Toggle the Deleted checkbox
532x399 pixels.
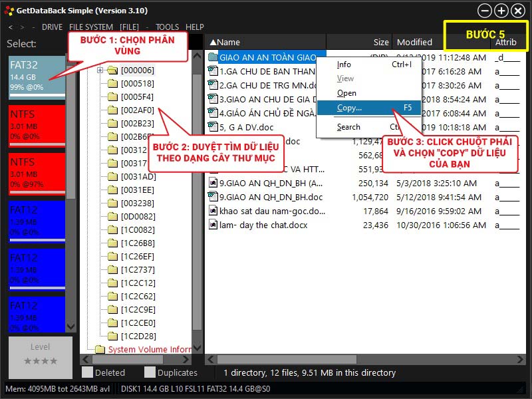pyautogui.click(x=88, y=372)
